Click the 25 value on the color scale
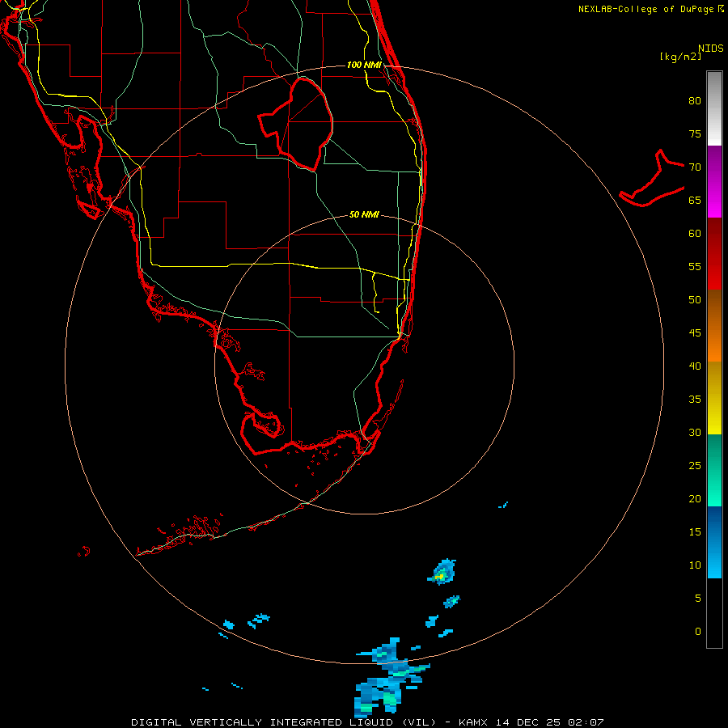Image resolution: width=728 pixels, height=728 pixels. point(695,466)
